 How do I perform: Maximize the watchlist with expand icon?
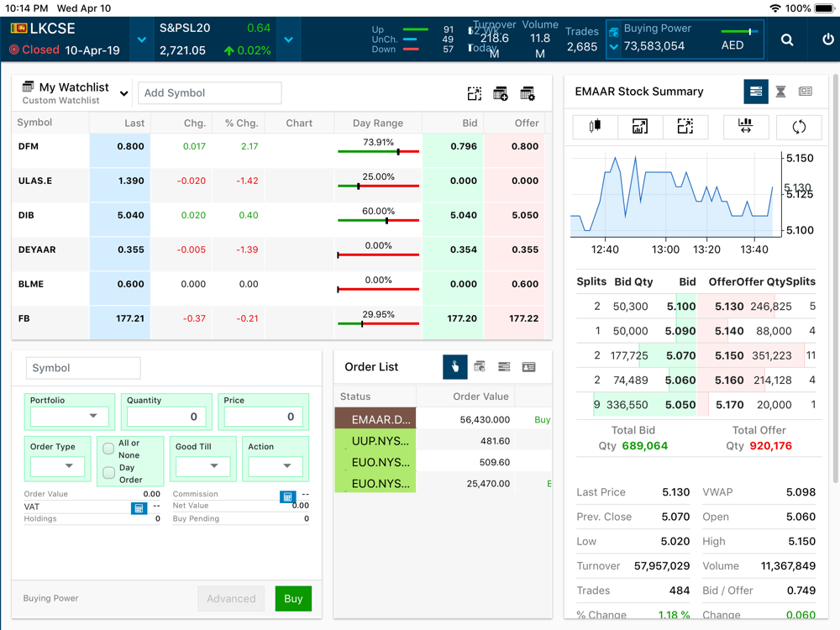tap(474, 94)
